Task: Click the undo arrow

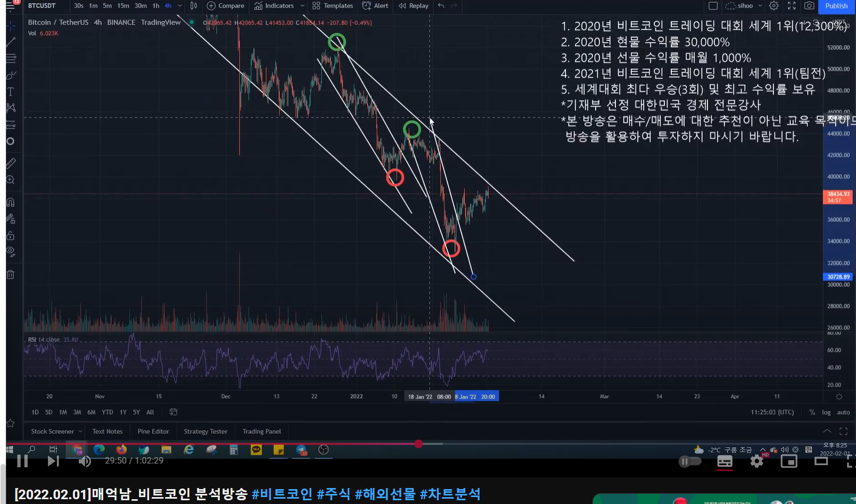Action: coord(441,6)
